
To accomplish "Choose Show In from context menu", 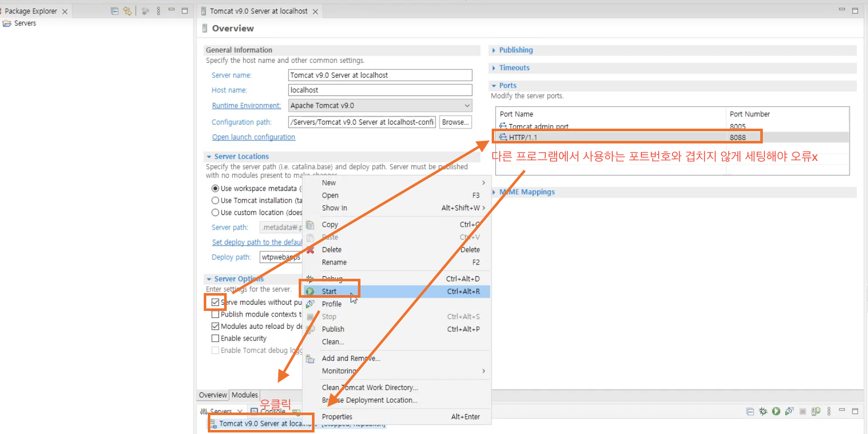I will pos(397,208).
